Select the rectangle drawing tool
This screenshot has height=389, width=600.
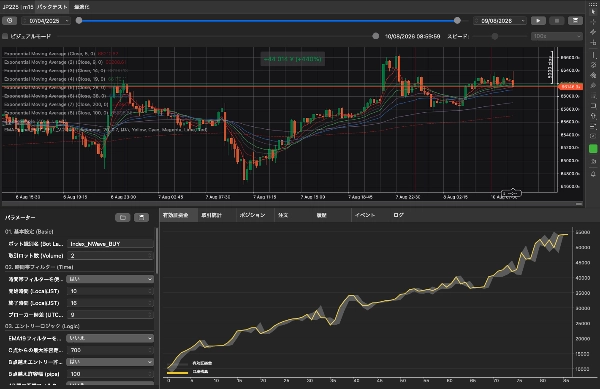click(593, 106)
